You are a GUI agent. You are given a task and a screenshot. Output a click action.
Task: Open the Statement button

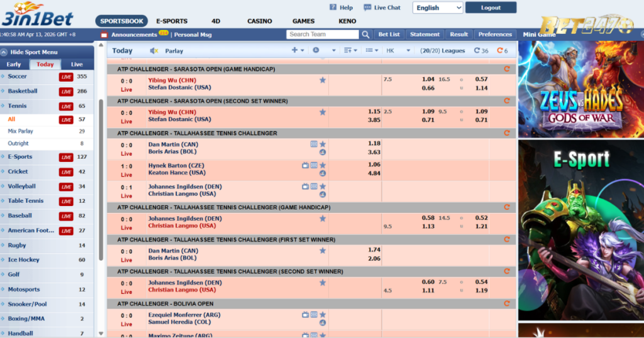(425, 35)
